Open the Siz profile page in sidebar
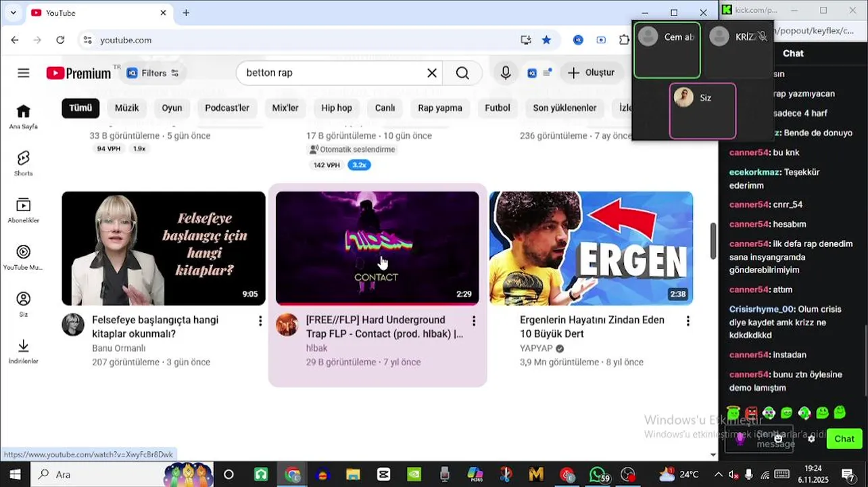Viewport: 868px width, 487px height. click(x=24, y=304)
